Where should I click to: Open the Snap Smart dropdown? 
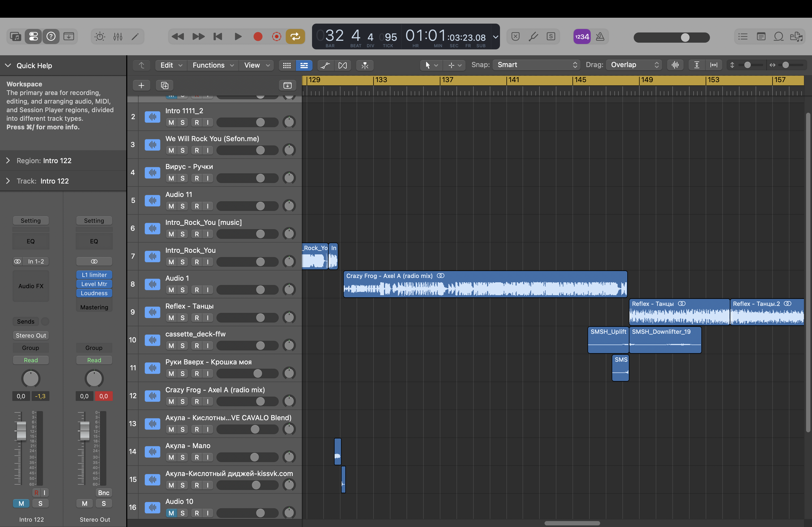coord(536,65)
